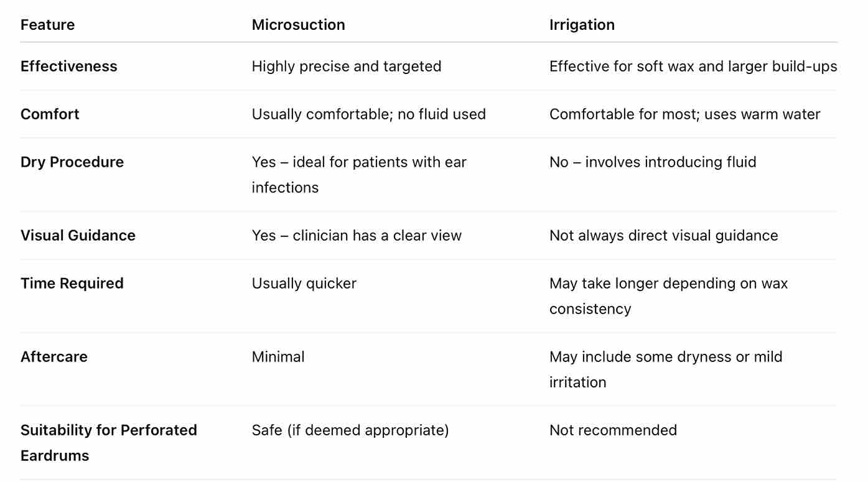
Task: Click the 'Usually quicker' cell
Action: (x=304, y=284)
